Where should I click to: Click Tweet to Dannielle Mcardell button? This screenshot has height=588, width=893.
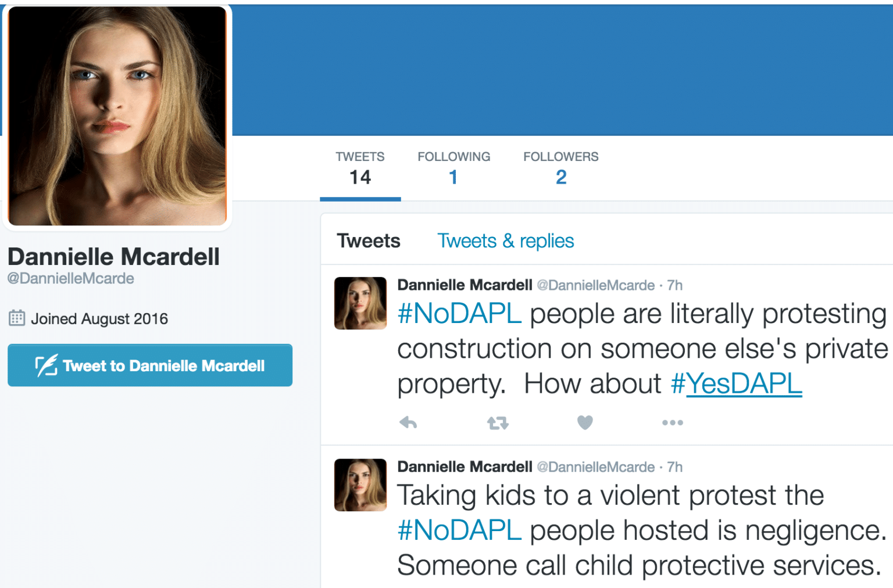pos(150,365)
